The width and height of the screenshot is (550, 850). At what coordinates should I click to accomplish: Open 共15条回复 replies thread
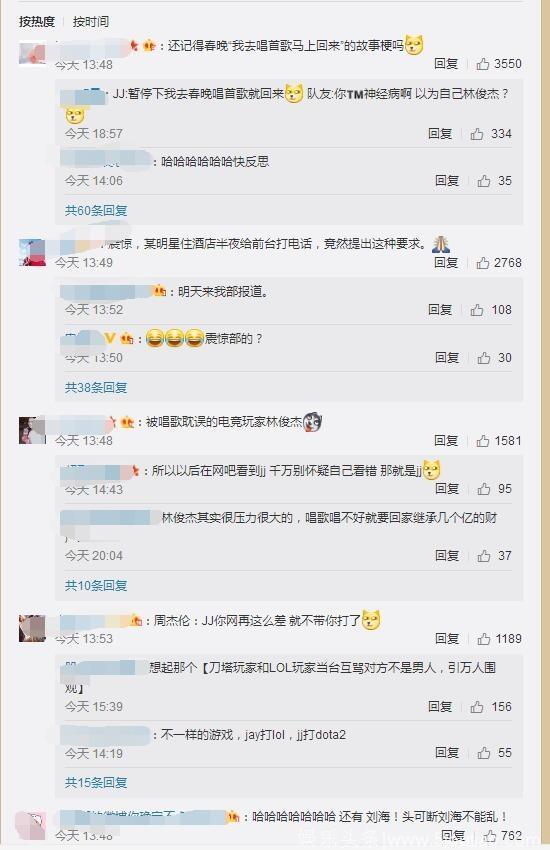coord(96,783)
